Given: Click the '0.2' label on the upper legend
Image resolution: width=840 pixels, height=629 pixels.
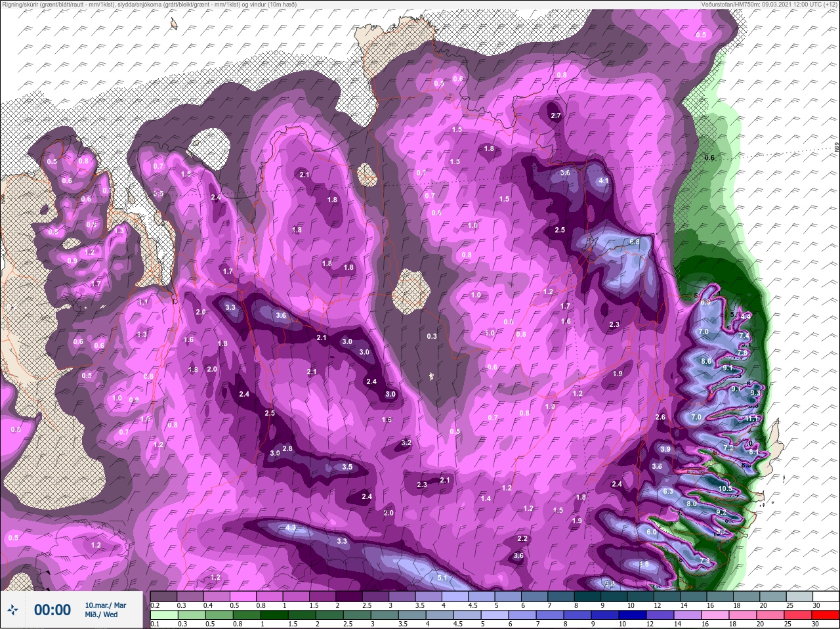Looking at the screenshot, I should coord(155,605).
